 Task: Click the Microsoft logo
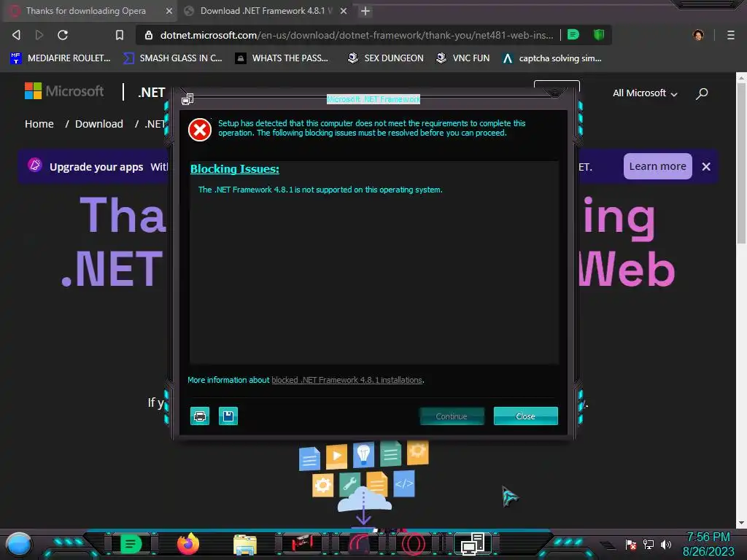point(64,91)
